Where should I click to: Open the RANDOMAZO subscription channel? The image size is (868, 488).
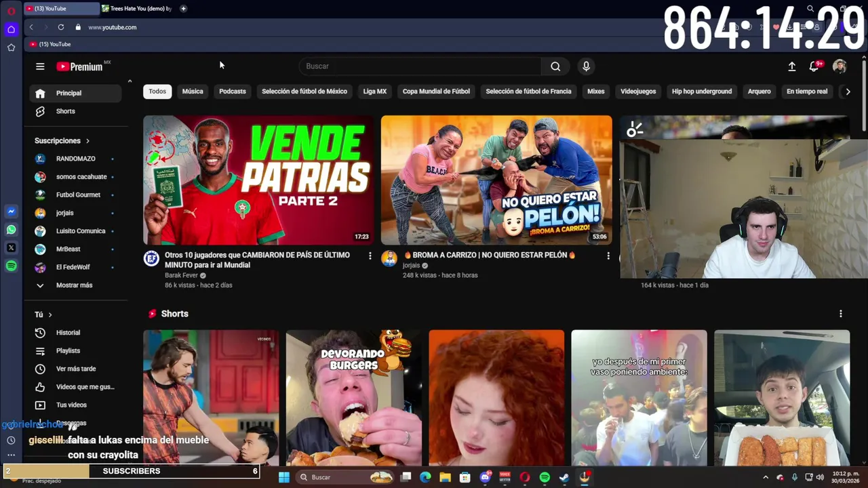[75, 159]
